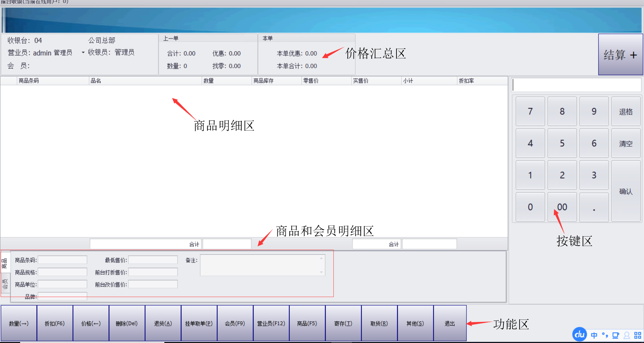Click the 其他(S) button
The width and height of the screenshot is (644, 343).
tap(416, 323)
